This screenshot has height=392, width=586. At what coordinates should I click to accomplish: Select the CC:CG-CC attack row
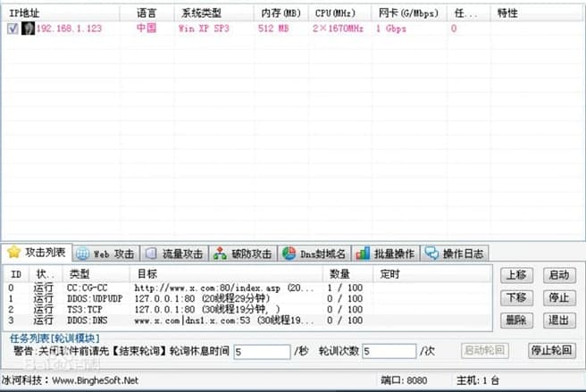[x=247, y=288]
